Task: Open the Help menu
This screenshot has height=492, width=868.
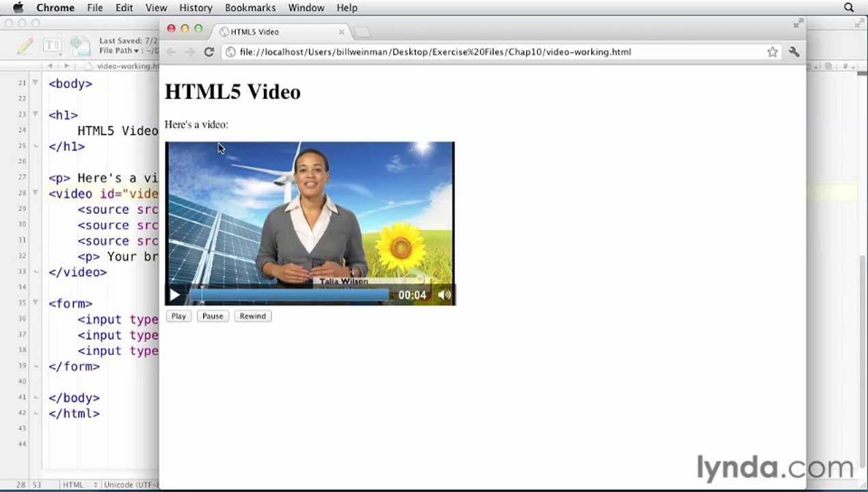Action: click(x=347, y=8)
